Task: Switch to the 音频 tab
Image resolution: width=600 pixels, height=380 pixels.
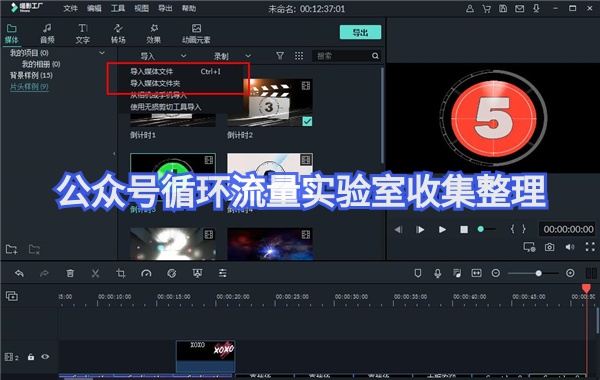Action: [x=47, y=34]
